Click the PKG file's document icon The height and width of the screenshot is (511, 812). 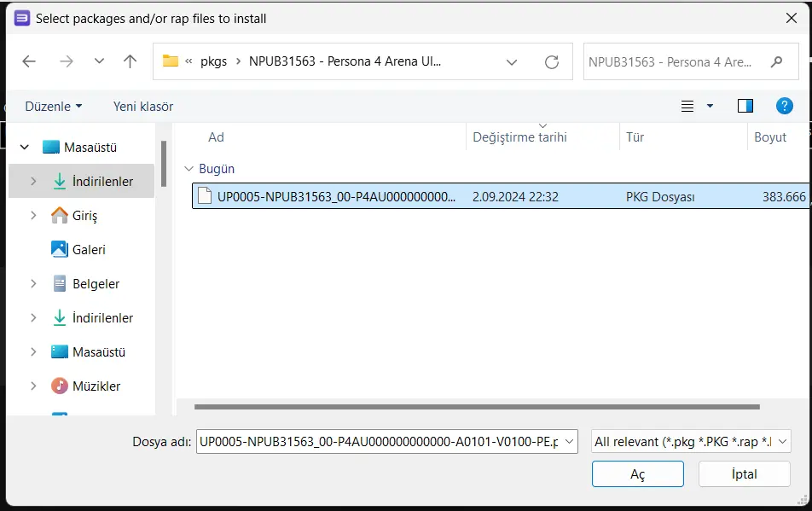coord(205,196)
